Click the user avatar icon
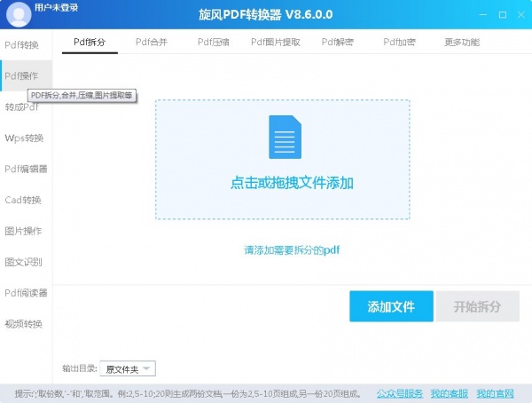The image size is (532, 403). tap(17, 12)
